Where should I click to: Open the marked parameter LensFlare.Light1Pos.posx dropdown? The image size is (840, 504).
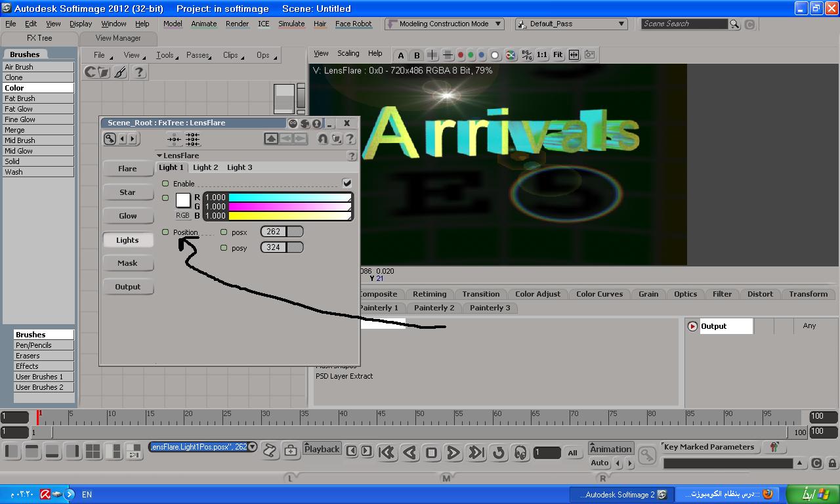coord(252,447)
